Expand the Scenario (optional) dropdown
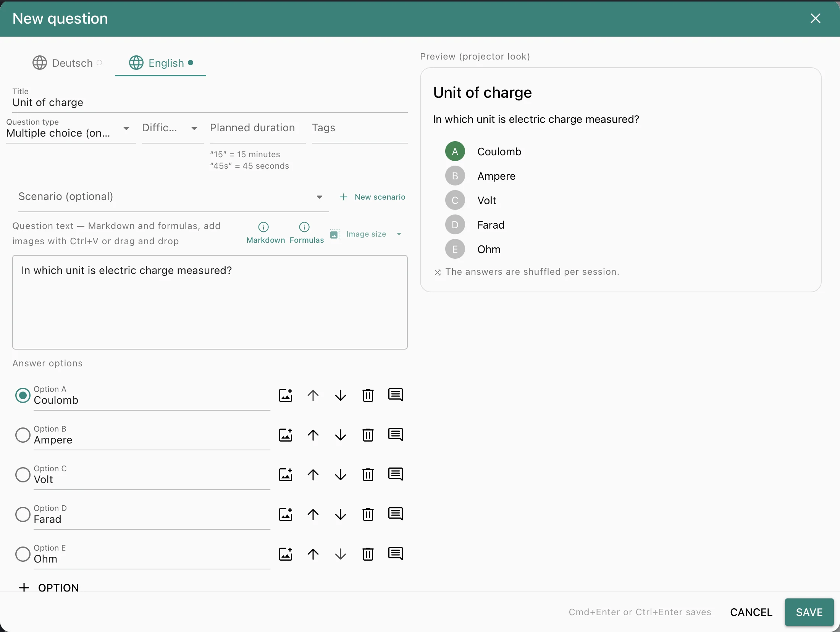This screenshot has width=840, height=632. pyautogui.click(x=173, y=197)
